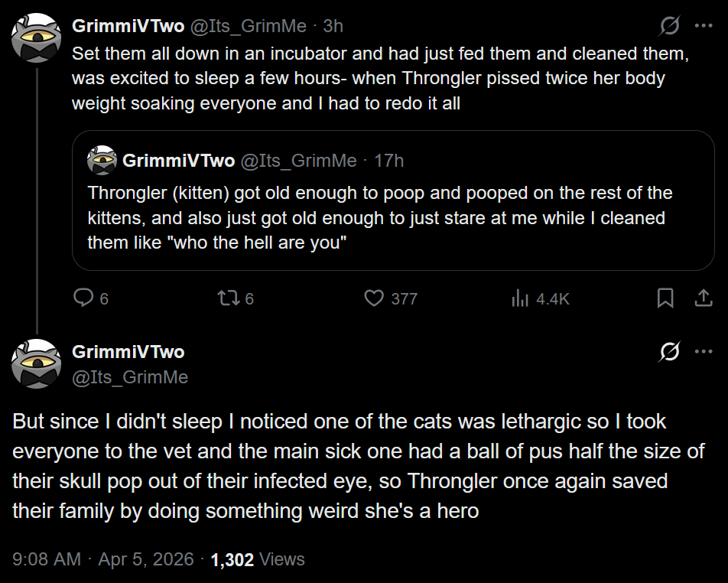
Task: Open more options on bottom tweet
Action: (704, 352)
